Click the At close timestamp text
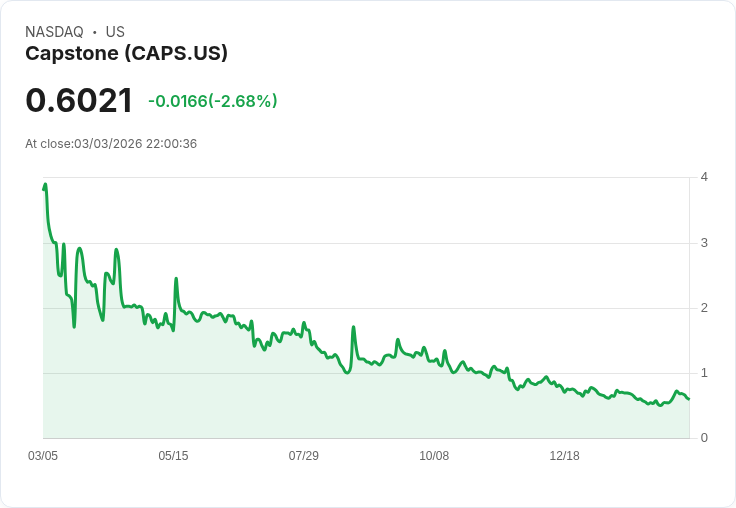Image resolution: width=736 pixels, height=508 pixels. point(111,144)
